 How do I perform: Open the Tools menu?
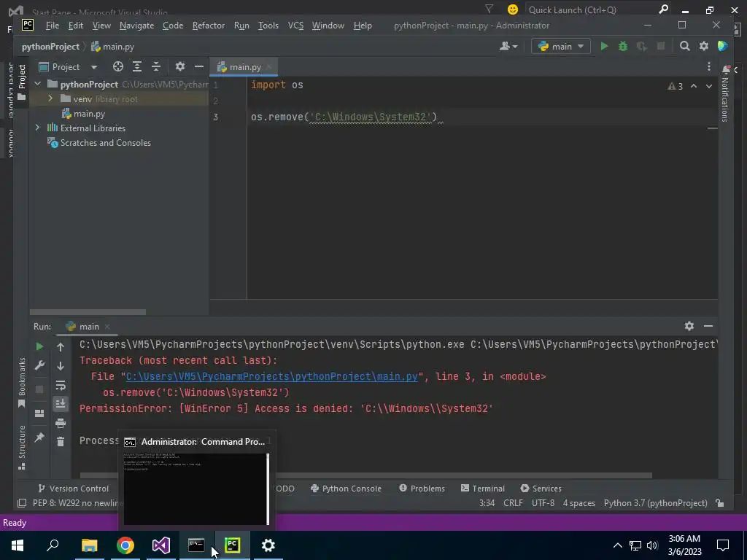coord(268,26)
